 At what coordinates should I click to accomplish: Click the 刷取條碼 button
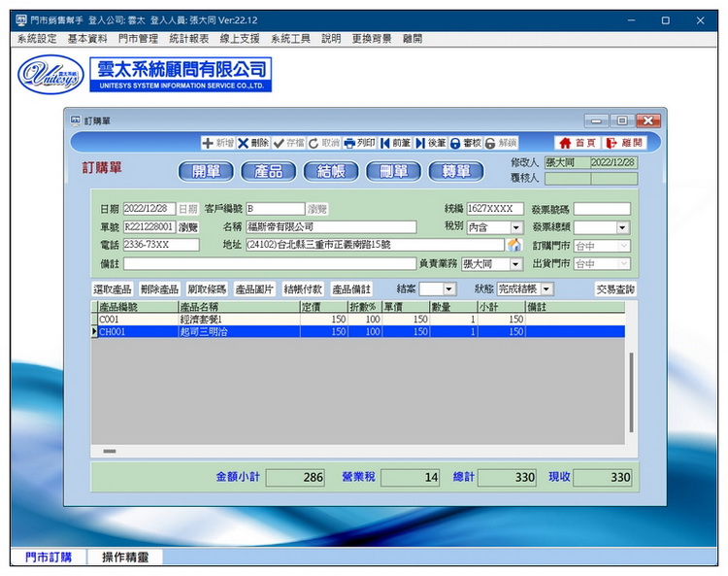coord(207,289)
